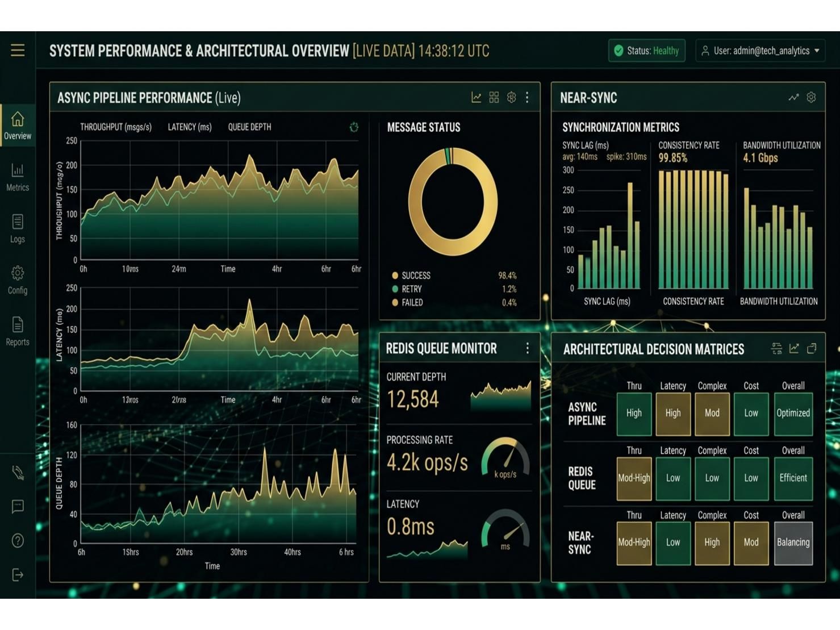This screenshot has width=840, height=630.
Task: Expand the user admin@tech_analytics dropdown
Action: (761, 51)
